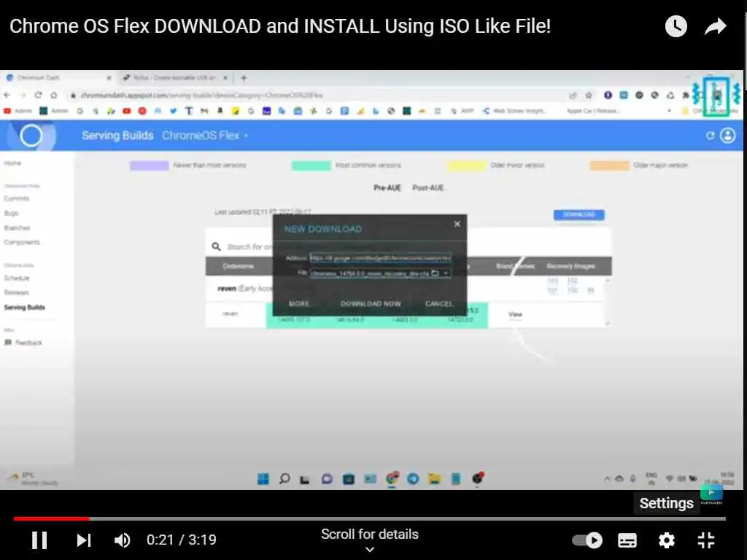
Task: Click the Chromium Dash circle logo
Action: [x=31, y=136]
